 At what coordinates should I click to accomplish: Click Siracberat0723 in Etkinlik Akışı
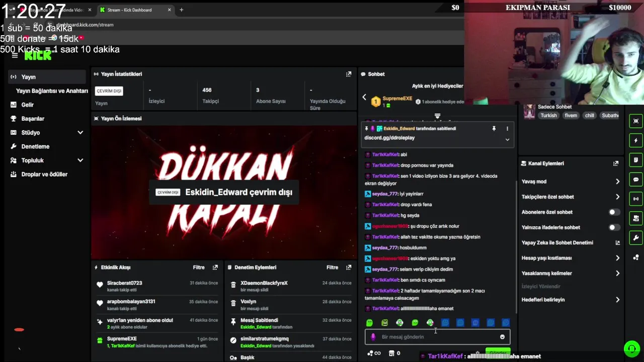(124, 283)
